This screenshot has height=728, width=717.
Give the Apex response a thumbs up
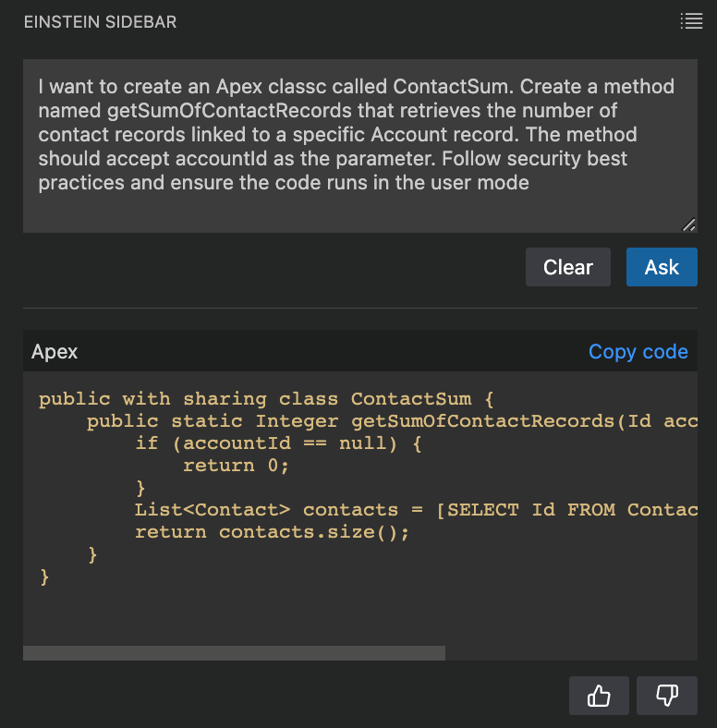coord(599,696)
